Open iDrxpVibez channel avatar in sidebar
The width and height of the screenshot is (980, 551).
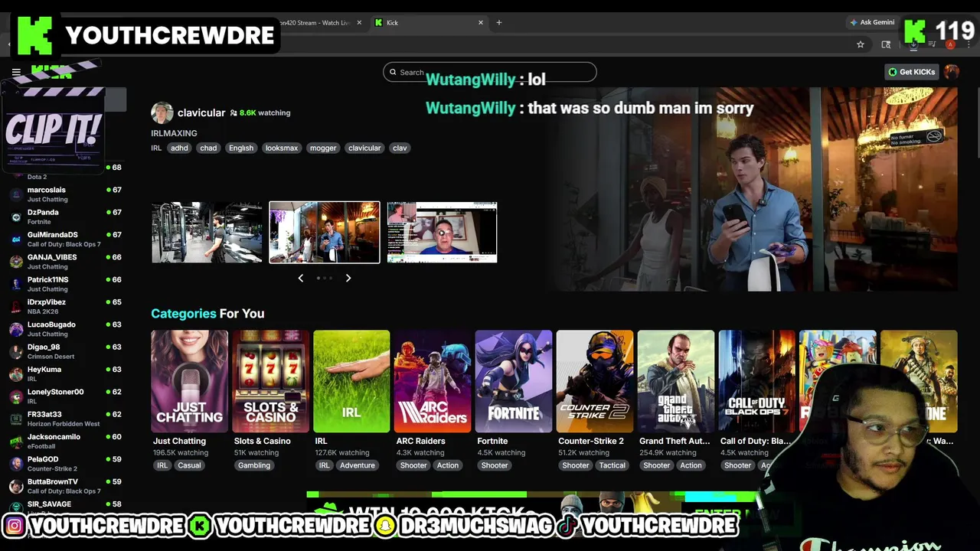(16, 307)
